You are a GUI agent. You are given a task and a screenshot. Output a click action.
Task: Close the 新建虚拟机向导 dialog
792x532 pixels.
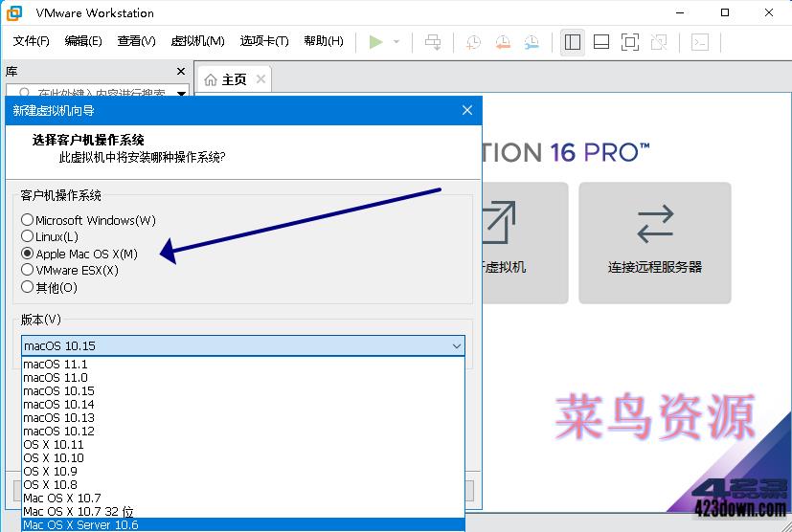coord(467,110)
